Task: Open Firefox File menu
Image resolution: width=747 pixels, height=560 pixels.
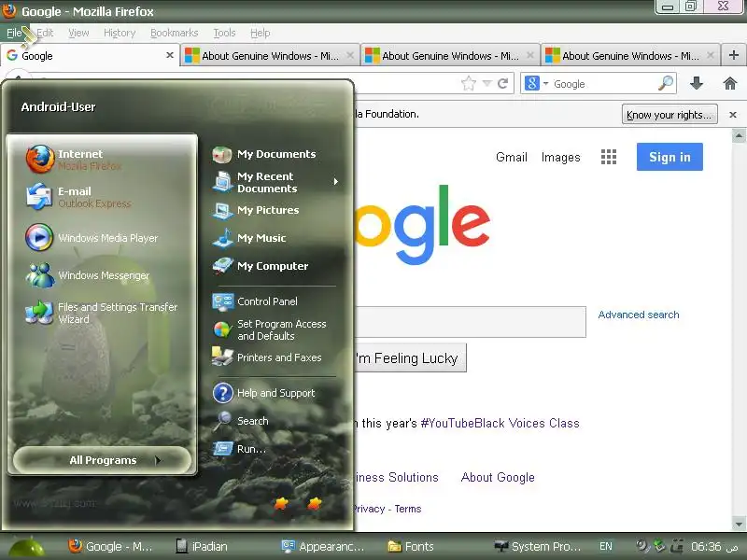Action: [x=14, y=33]
